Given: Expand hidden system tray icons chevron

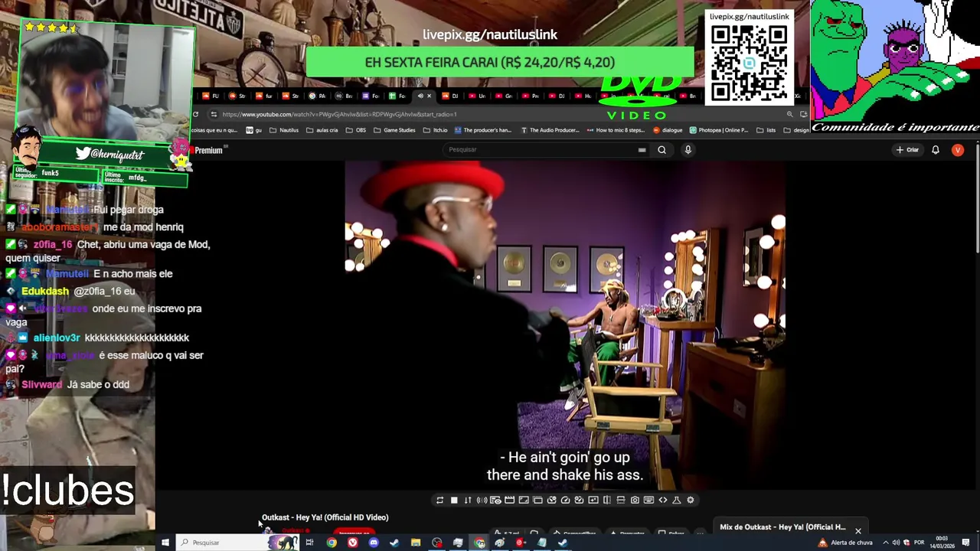Looking at the screenshot, I should [885, 543].
